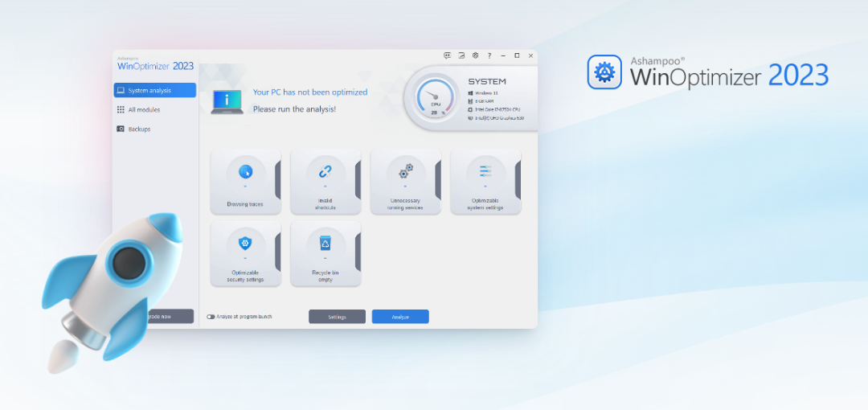Select the System analysis sidebar tab
The width and height of the screenshot is (868, 410).
155,90
